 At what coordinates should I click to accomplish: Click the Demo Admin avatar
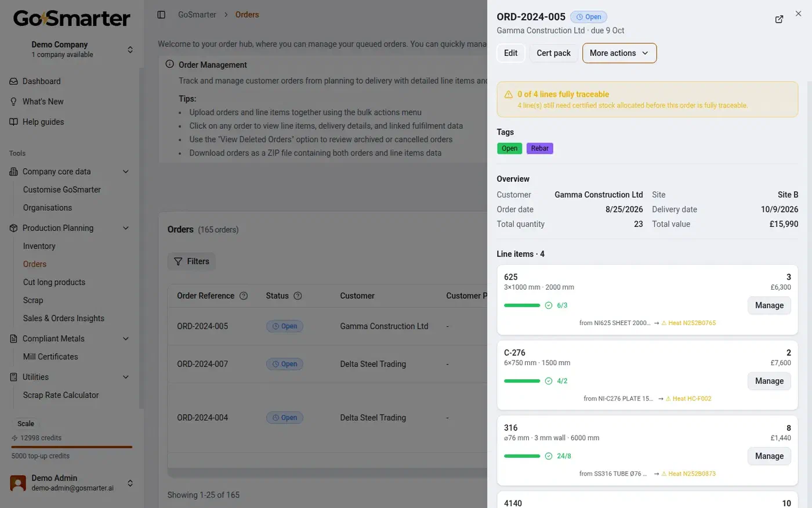(18, 483)
